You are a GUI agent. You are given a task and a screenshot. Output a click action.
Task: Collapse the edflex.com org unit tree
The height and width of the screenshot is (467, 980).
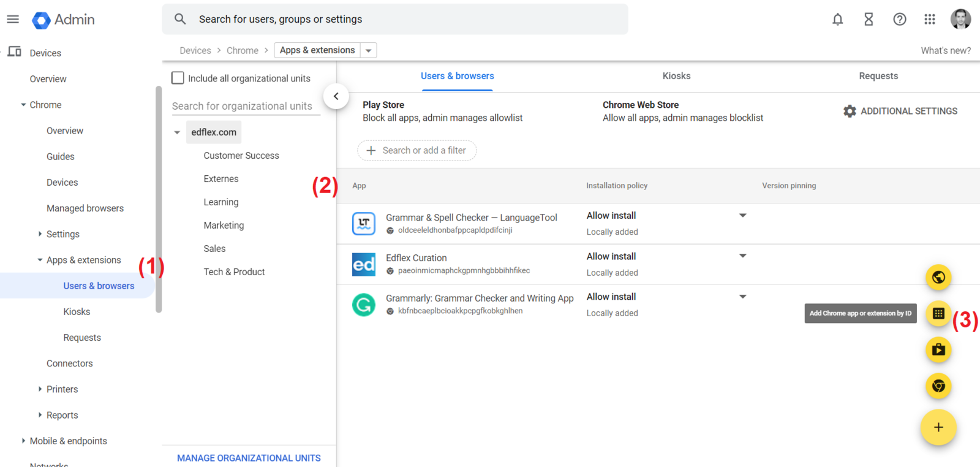(x=177, y=132)
